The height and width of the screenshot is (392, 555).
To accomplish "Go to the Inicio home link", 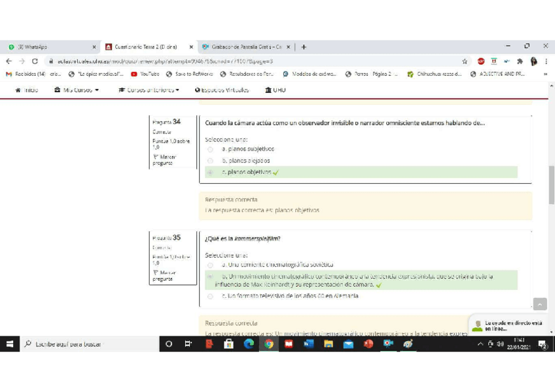I will (x=27, y=90).
